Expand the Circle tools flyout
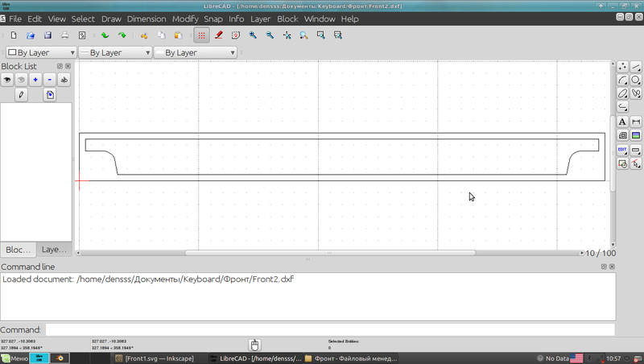Screen dimensions: 644x364 coord(636,80)
